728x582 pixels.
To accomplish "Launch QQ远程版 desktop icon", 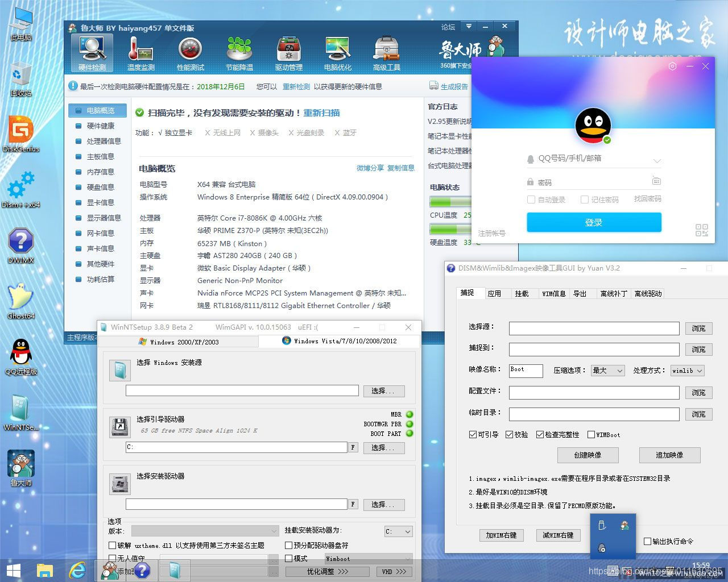I will pyautogui.click(x=21, y=357).
